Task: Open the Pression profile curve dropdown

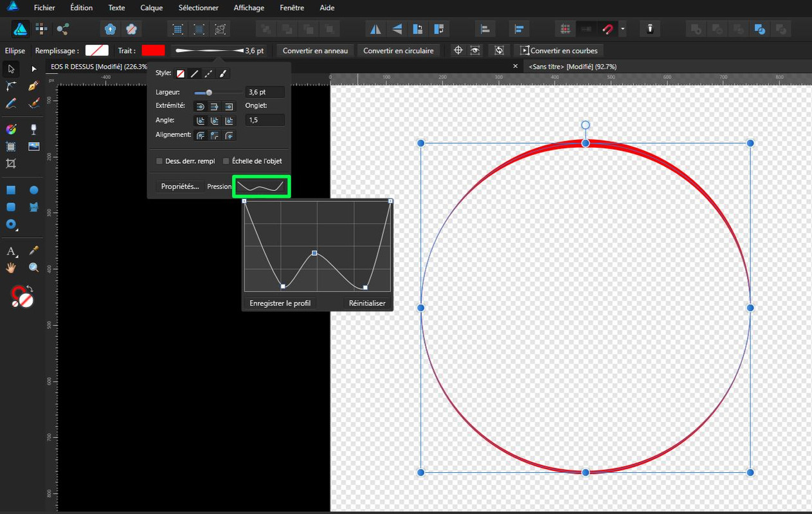Action: (261, 186)
